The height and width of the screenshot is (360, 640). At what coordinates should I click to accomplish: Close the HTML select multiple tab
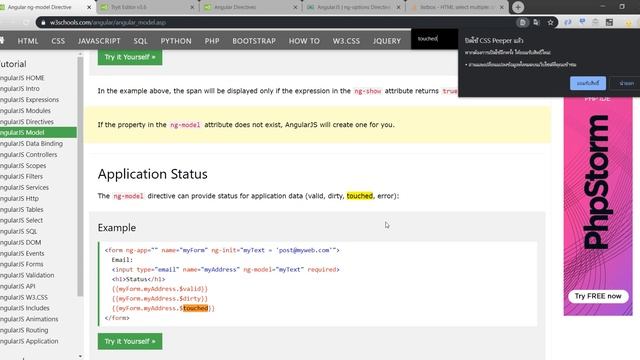coord(502,7)
